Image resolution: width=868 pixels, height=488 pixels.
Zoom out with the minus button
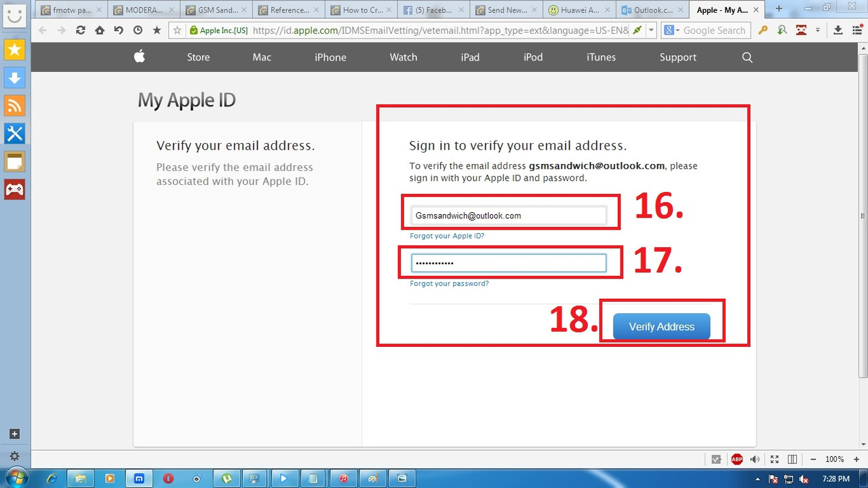click(813, 460)
